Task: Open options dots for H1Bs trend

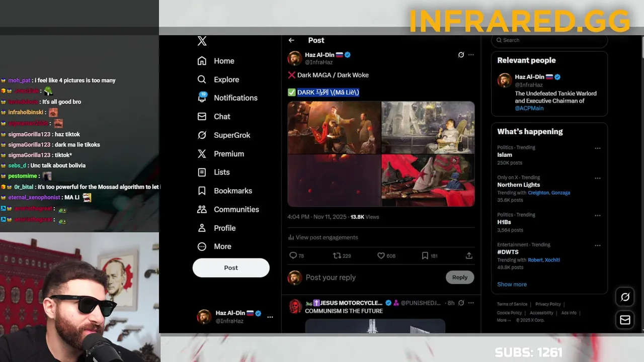Action: pyautogui.click(x=598, y=216)
